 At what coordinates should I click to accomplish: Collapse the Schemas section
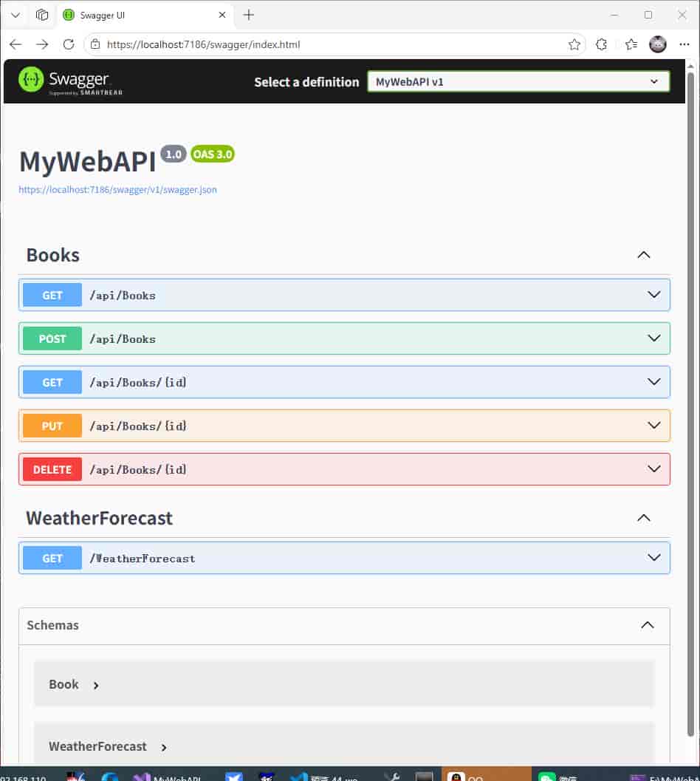point(648,625)
